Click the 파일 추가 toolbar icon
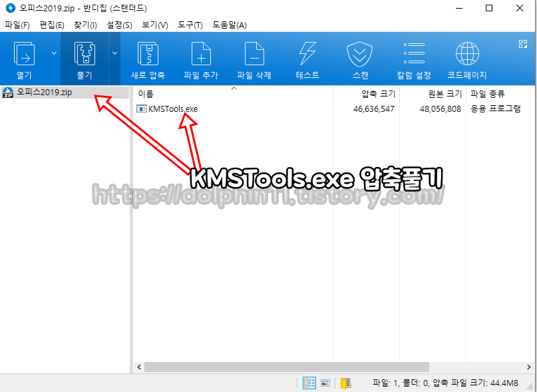This screenshot has height=392, width=537. pos(201,54)
